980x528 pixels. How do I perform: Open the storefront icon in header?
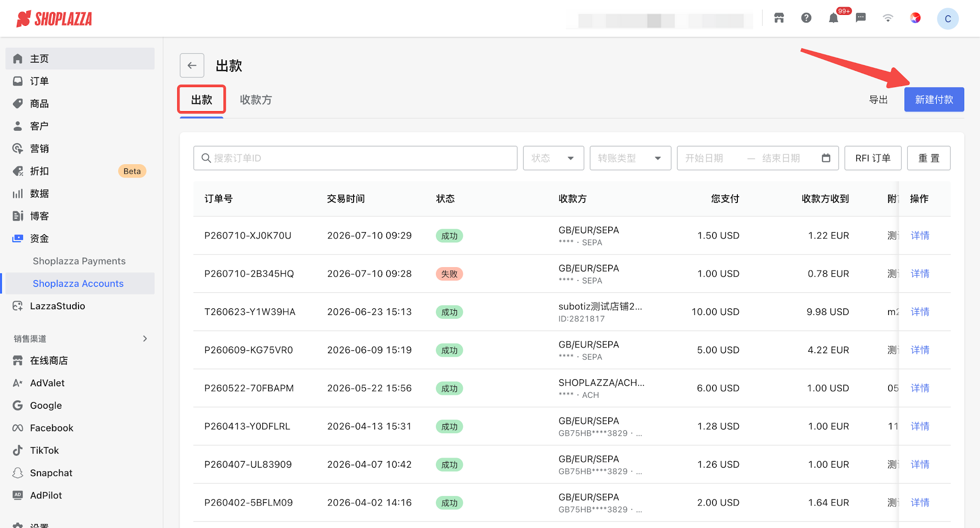pyautogui.click(x=779, y=18)
